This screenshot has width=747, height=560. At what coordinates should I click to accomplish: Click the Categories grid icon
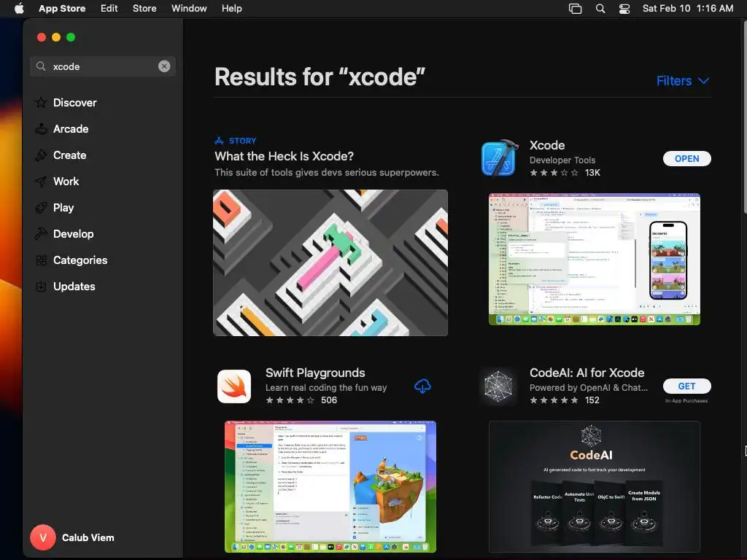(x=41, y=260)
